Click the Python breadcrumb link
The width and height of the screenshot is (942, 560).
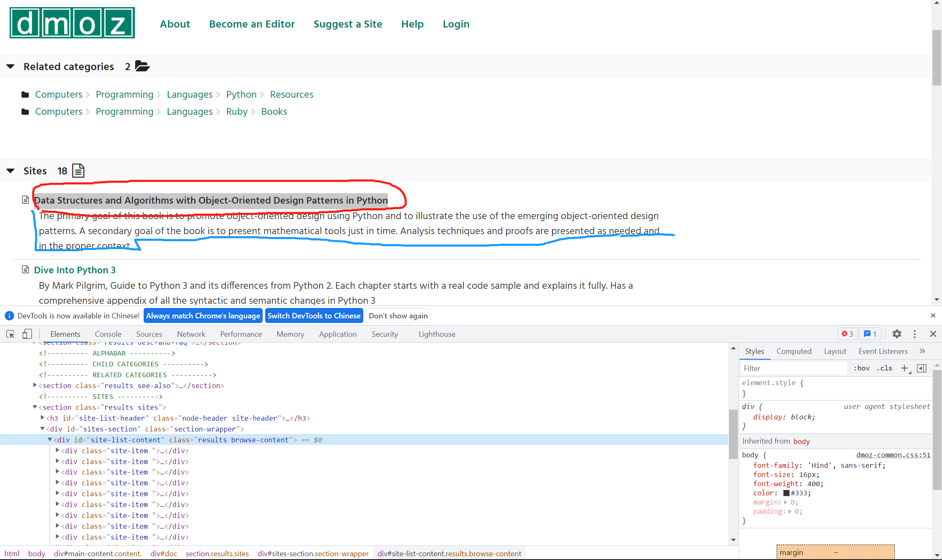241,94
